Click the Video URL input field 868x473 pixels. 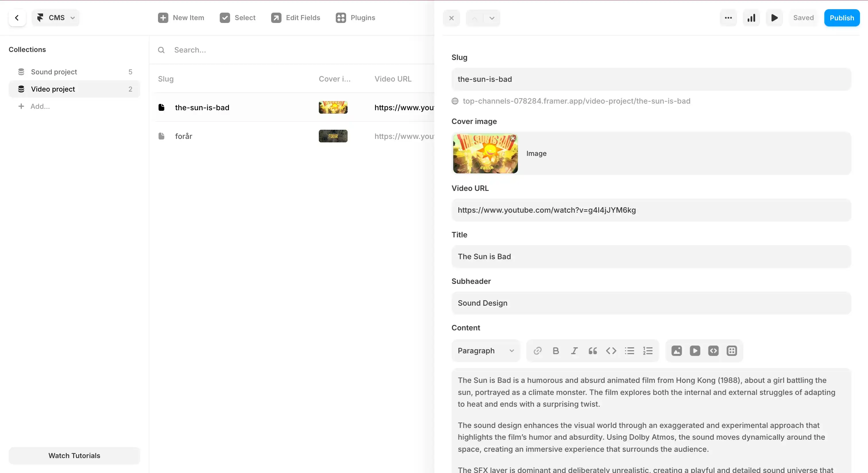click(x=651, y=210)
